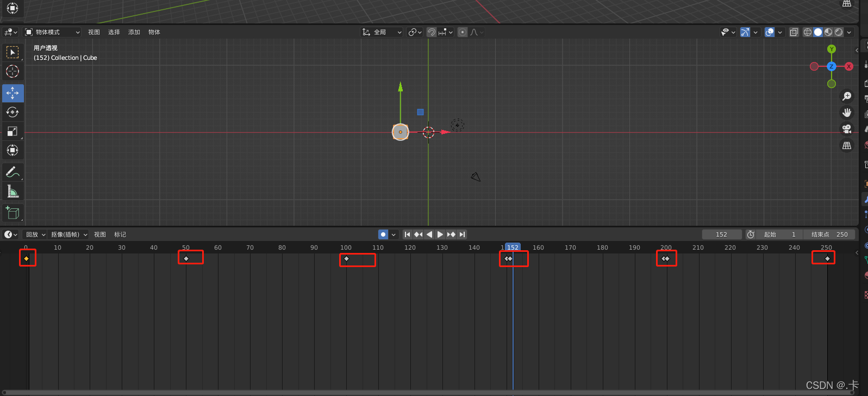Jump to the start frame

pos(407,234)
